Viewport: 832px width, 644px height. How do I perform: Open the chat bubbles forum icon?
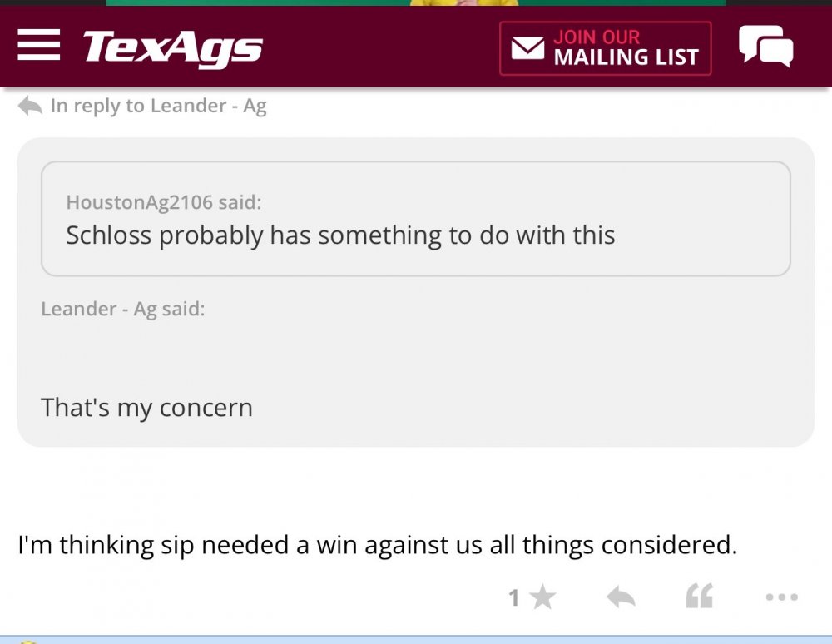pos(765,47)
